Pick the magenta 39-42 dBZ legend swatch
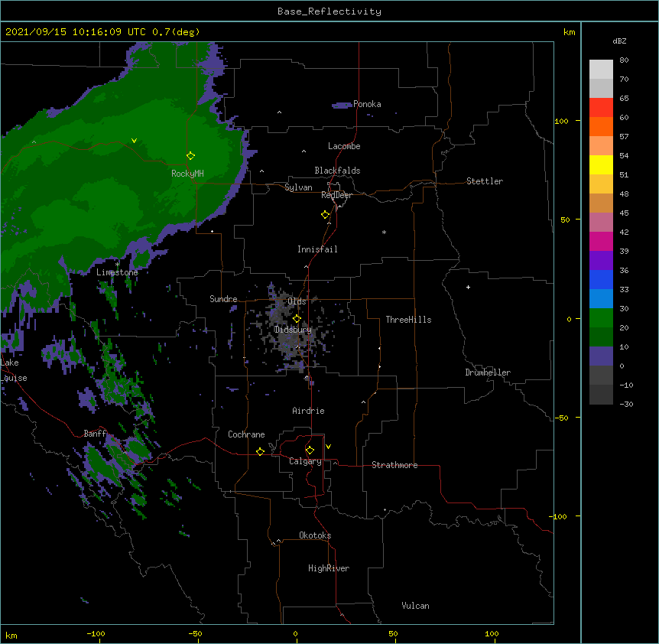Image resolution: width=659 pixels, height=644 pixels. pos(601,241)
